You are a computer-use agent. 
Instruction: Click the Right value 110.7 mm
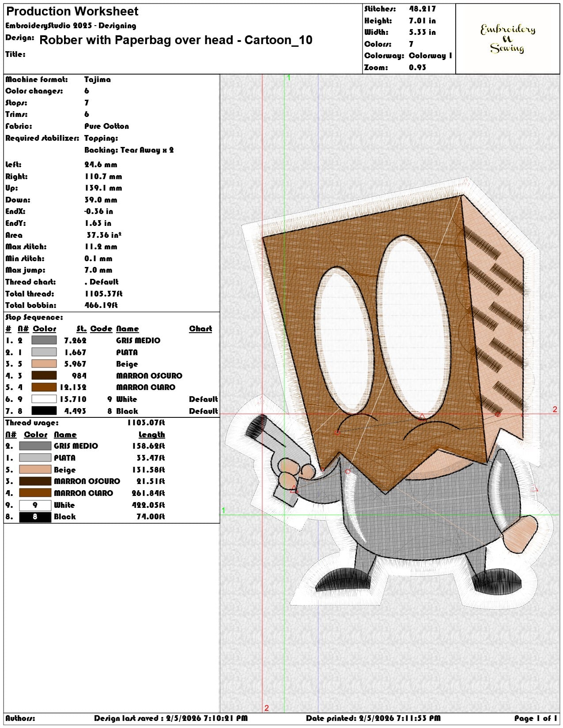[103, 176]
